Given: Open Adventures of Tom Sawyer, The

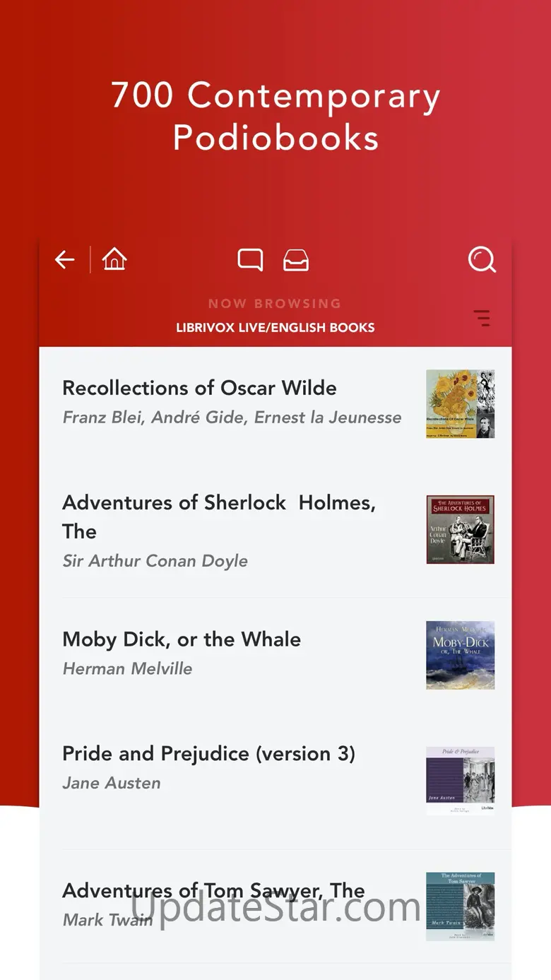Looking at the screenshot, I should pyautogui.click(x=213, y=890).
